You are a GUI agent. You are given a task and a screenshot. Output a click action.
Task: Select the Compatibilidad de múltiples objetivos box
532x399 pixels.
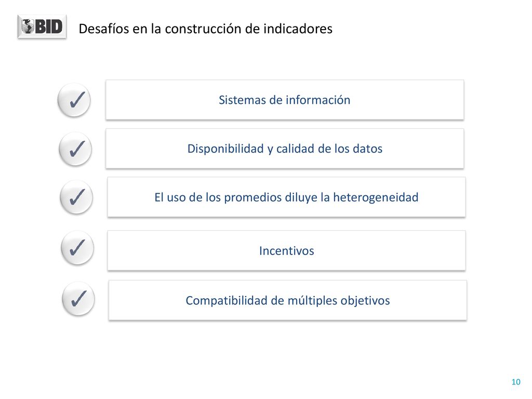pos(288,300)
